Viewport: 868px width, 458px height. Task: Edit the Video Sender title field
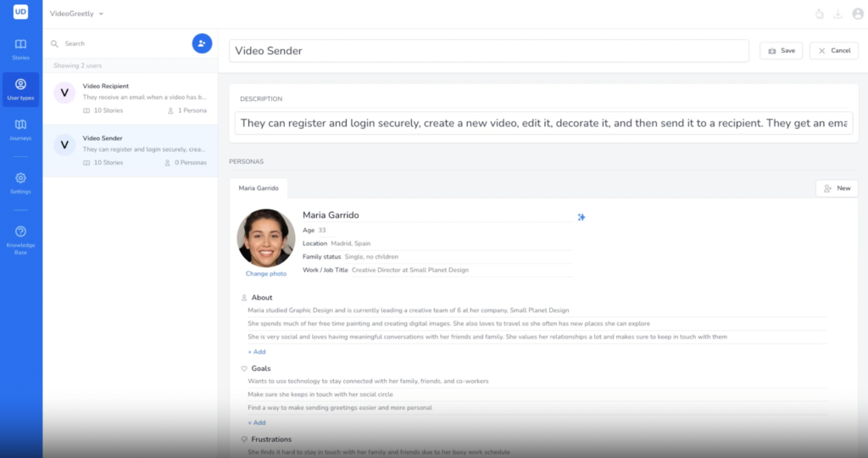(x=489, y=51)
